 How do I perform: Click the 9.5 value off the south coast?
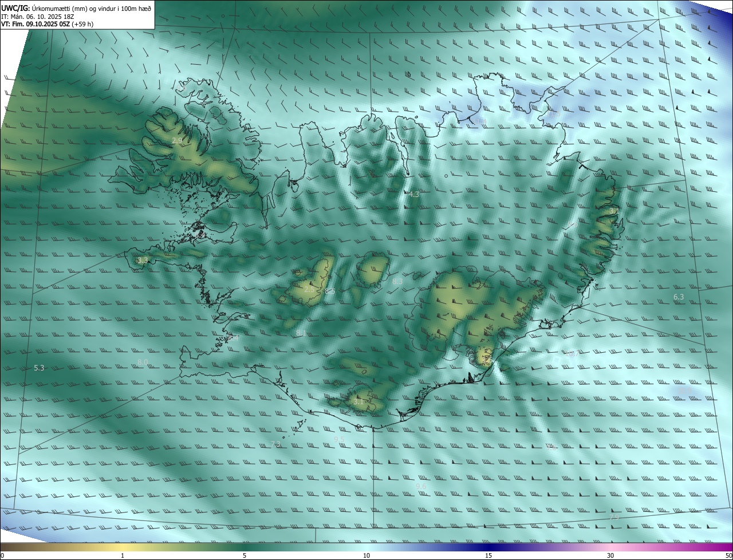(339, 440)
